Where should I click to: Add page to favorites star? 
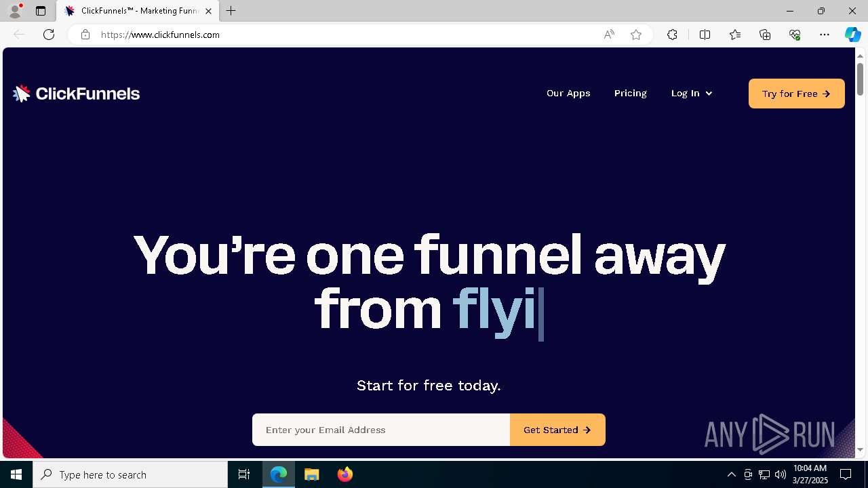636,35
